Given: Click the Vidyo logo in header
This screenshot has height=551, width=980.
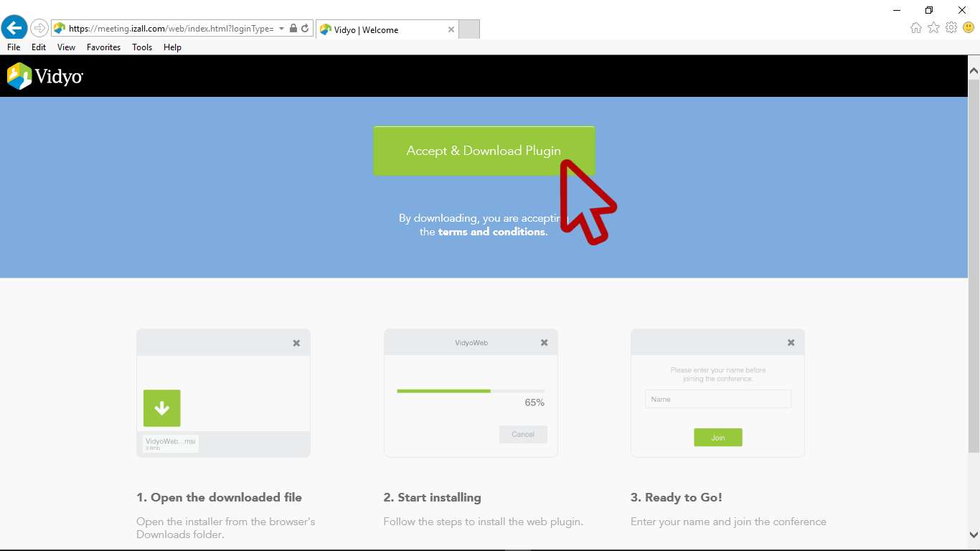Looking at the screenshot, I should 45,76.
